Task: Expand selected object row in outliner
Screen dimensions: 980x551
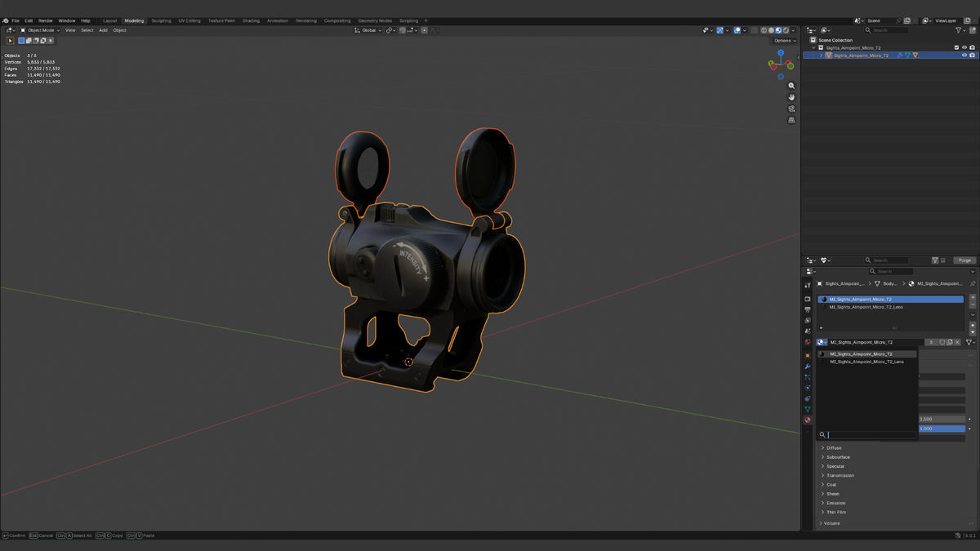Action: [821, 56]
